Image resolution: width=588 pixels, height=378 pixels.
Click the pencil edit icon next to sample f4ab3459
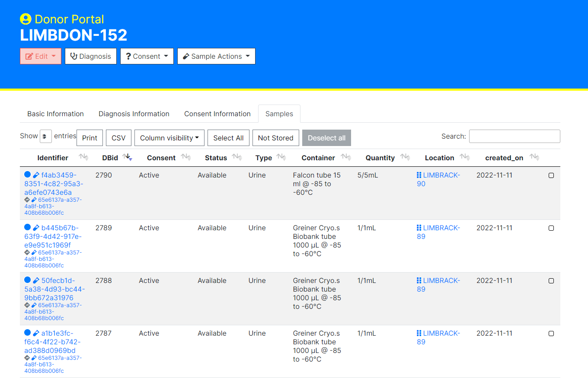[35, 175]
